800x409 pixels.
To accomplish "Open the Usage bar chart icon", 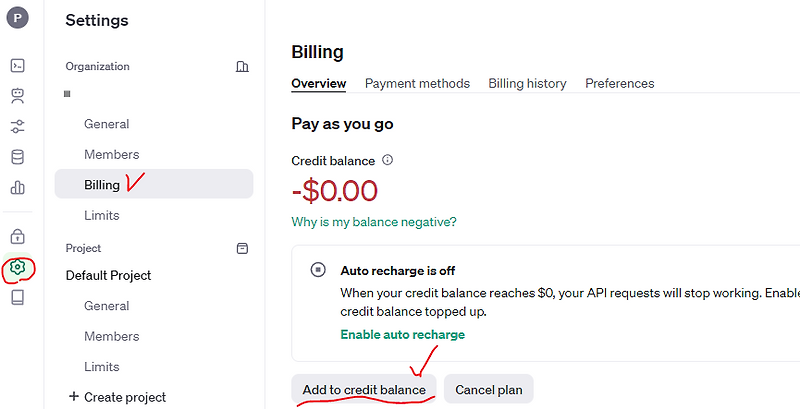I will pyautogui.click(x=17, y=187).
